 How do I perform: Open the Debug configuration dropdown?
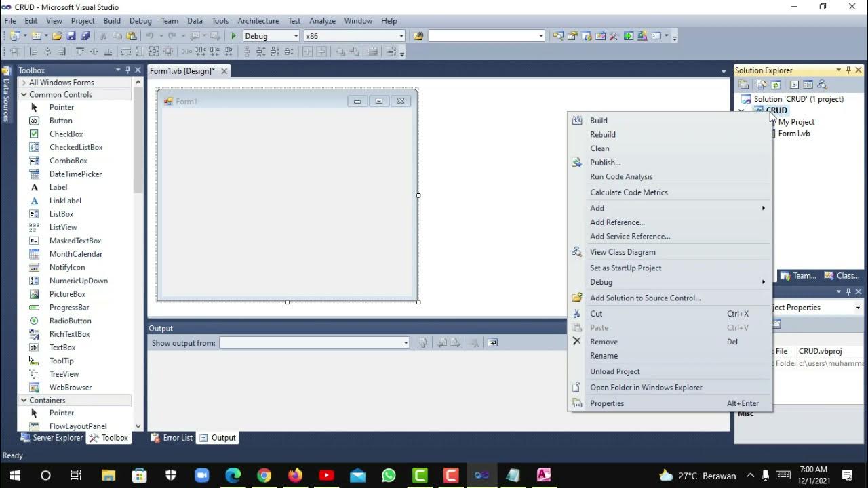click(296, 36)
